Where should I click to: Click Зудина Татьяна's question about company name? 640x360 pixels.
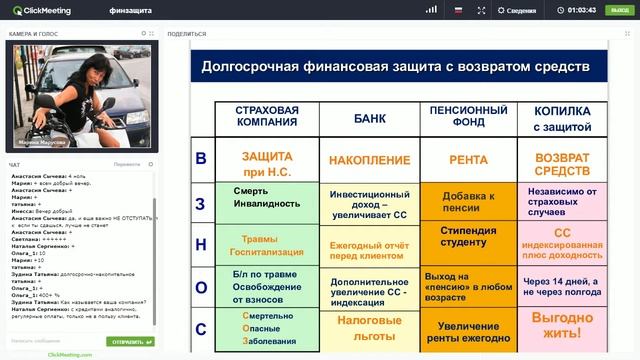79,302
